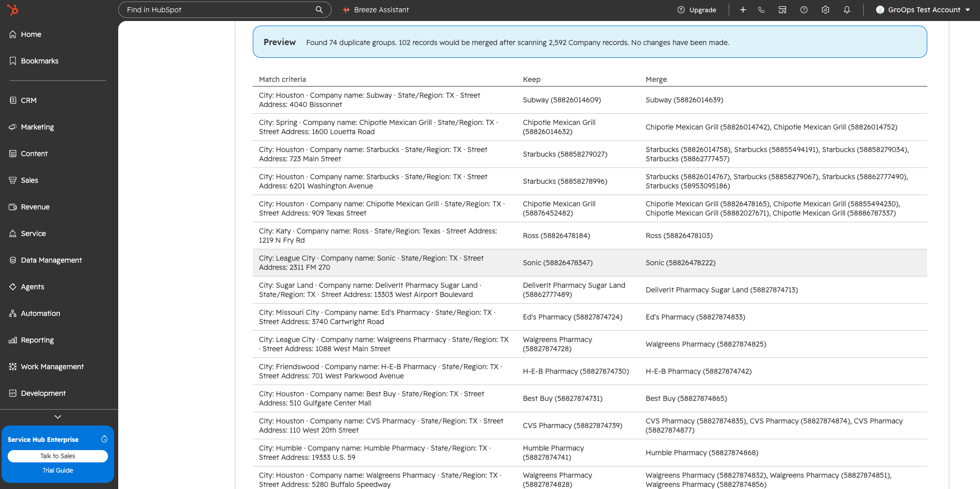The height and width of the screenshot is (489, 980).
Task: Select Subway (58826014639) merge cell
Action: point(684,100)
